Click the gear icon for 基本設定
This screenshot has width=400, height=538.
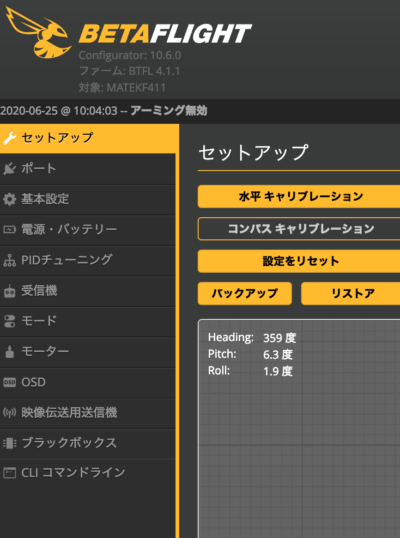(x=9, y=199)
